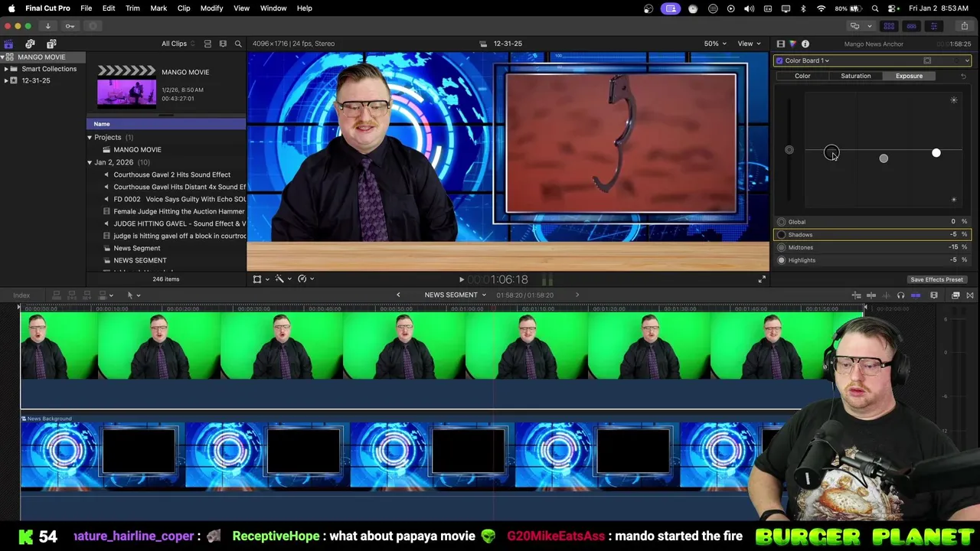Expand Smart Collections folder
980x551 pixels.
(x=6, y=69)
